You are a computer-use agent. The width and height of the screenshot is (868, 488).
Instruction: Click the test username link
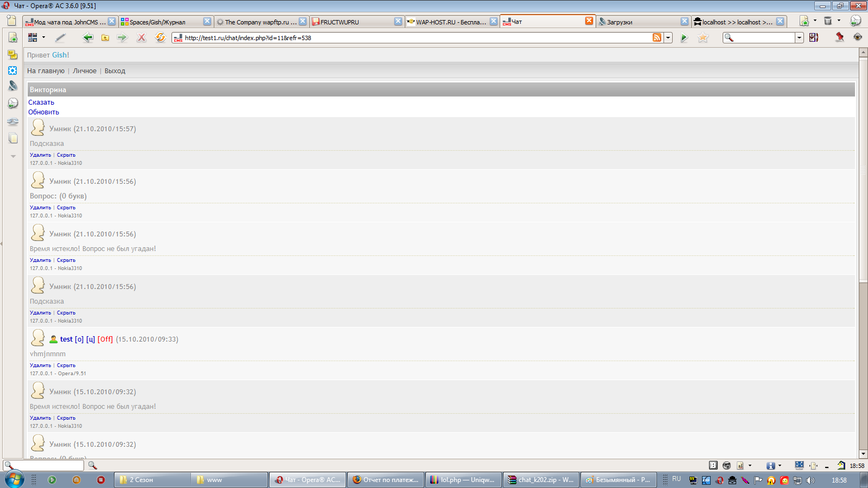point(66,339)
